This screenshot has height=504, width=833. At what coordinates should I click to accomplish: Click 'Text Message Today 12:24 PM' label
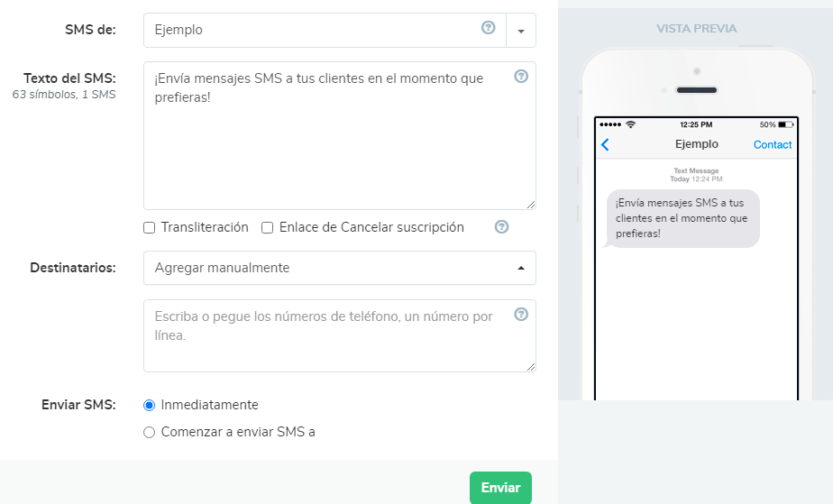coord(696,175)
